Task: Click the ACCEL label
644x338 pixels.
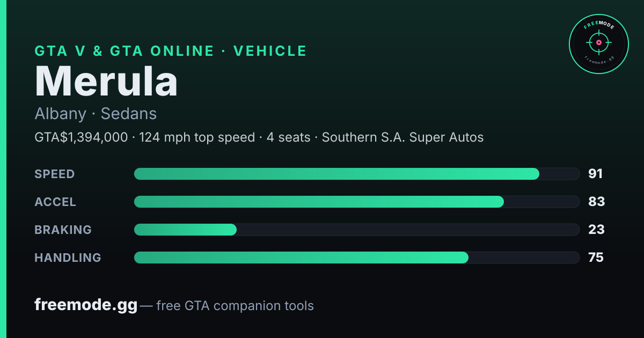Action: pos(55,202)
